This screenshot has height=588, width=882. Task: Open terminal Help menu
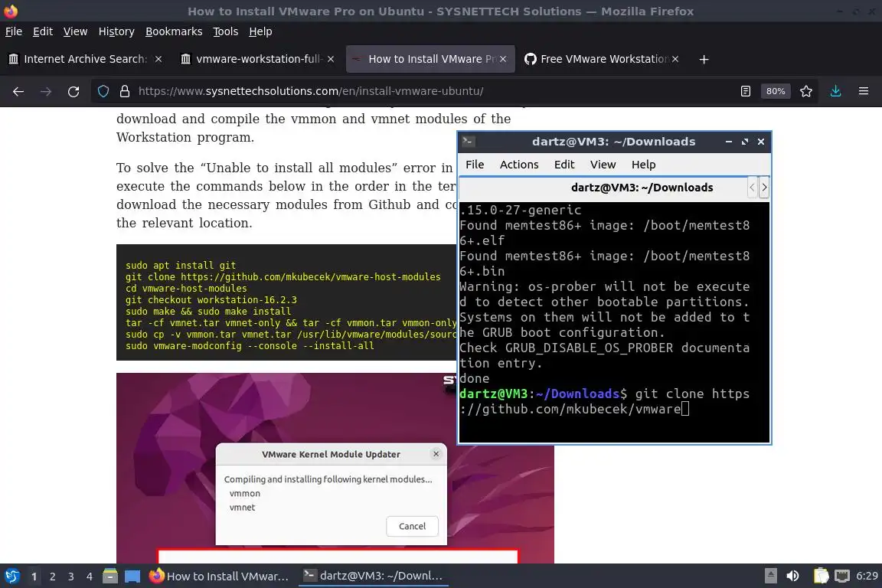pos(643,165)
